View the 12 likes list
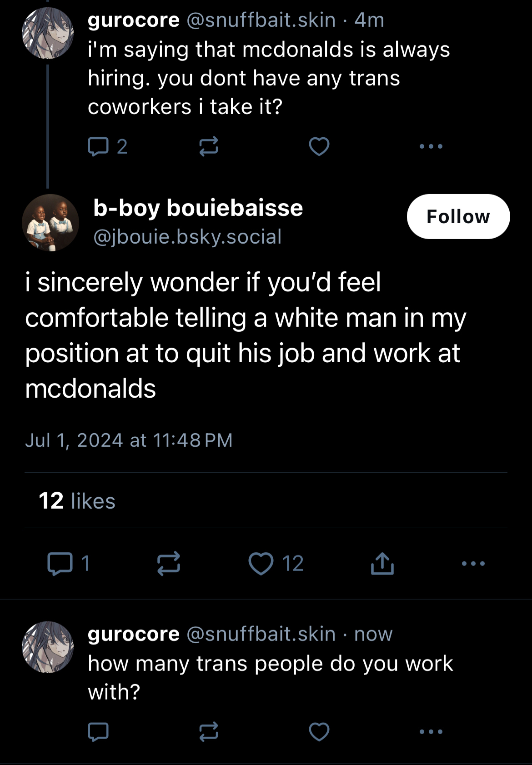 coord(77,501)
